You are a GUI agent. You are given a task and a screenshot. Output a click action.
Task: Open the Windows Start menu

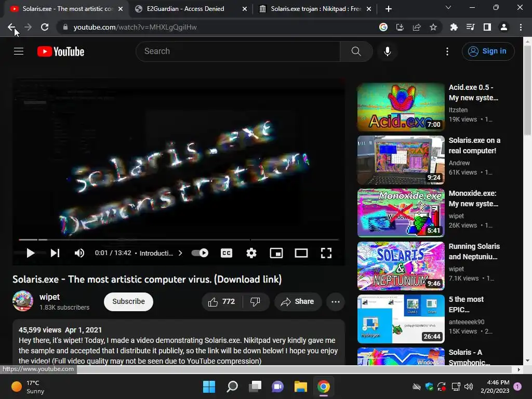pyautogui.click(x=209, y=387)
